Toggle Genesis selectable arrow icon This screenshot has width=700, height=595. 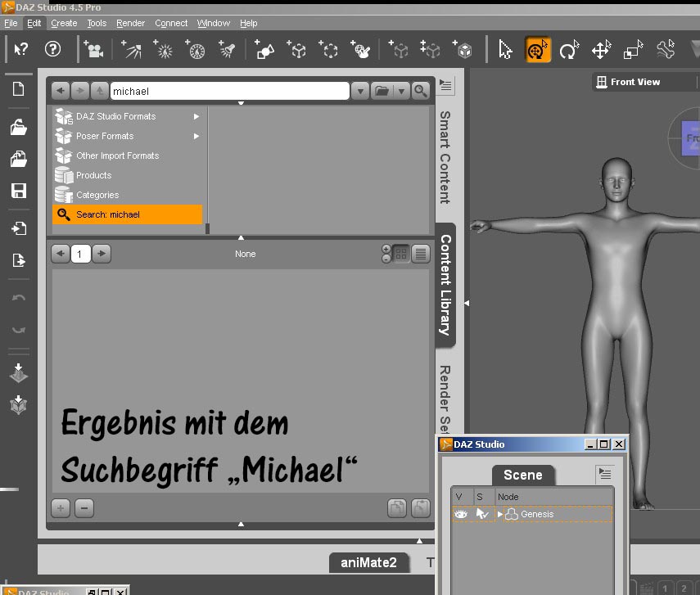(x=481, y=514)
